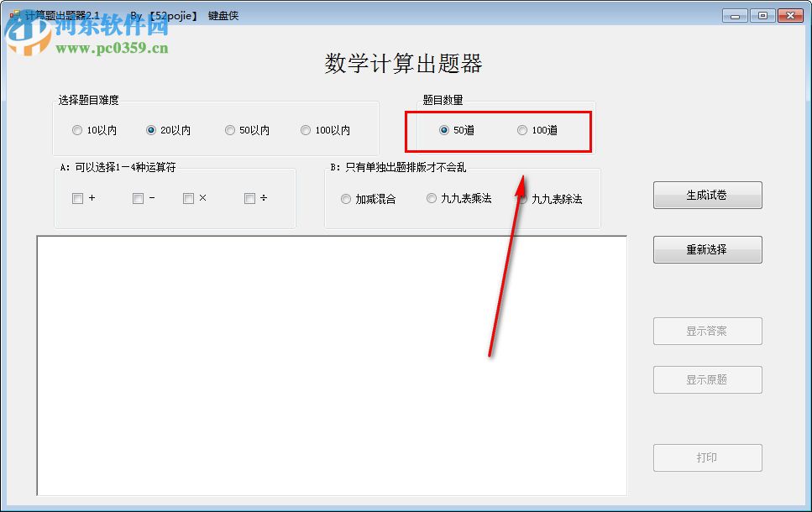This screenshot has height=512, width=812.
Task: Enable the subtraction (-) operator checkbox
Action: [138, 198]
